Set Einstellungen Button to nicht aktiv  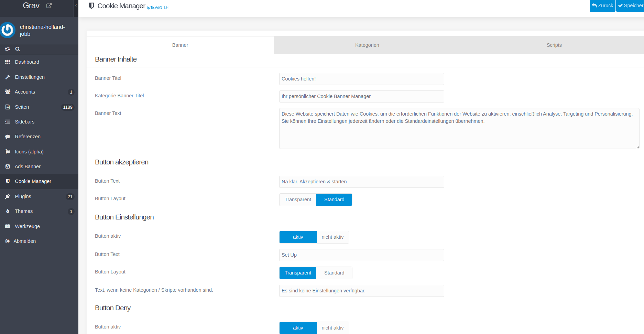tap(333, 237)
